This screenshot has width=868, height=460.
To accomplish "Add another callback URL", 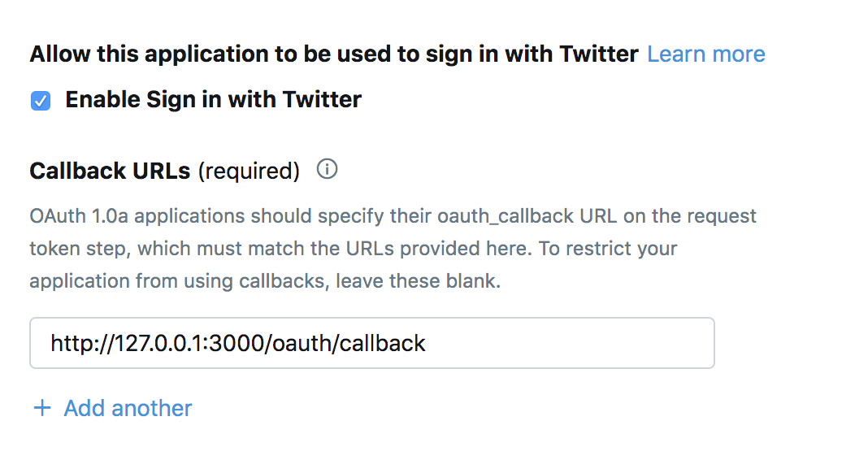I will click(x=128, y=409).
